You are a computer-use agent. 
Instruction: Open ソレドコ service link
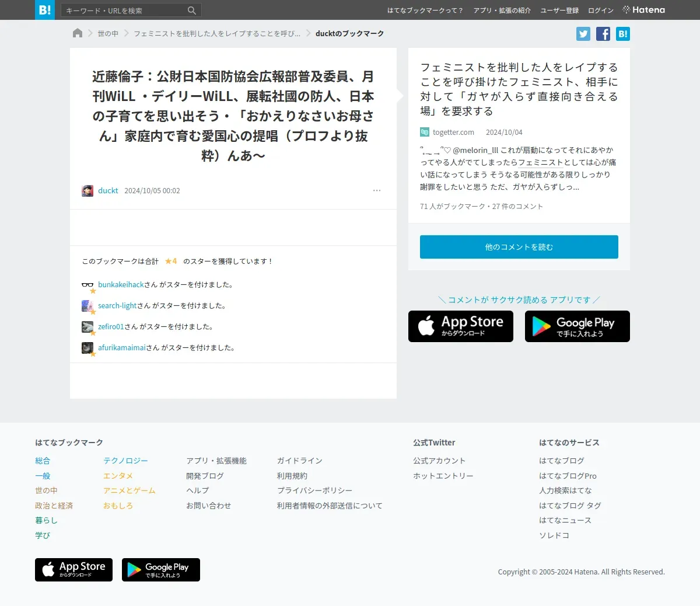[x=554, y=536]
